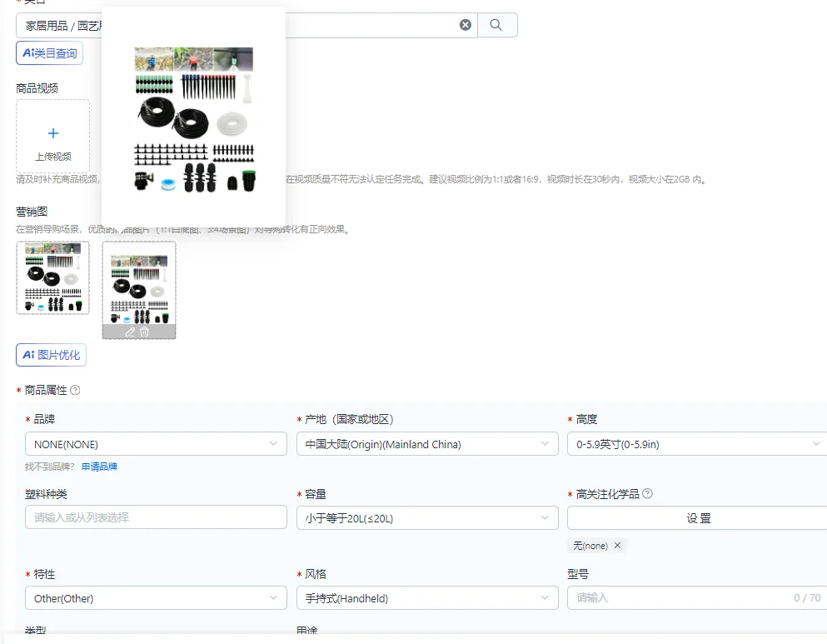Click the help icon next to 商品属性

(76, 390)
